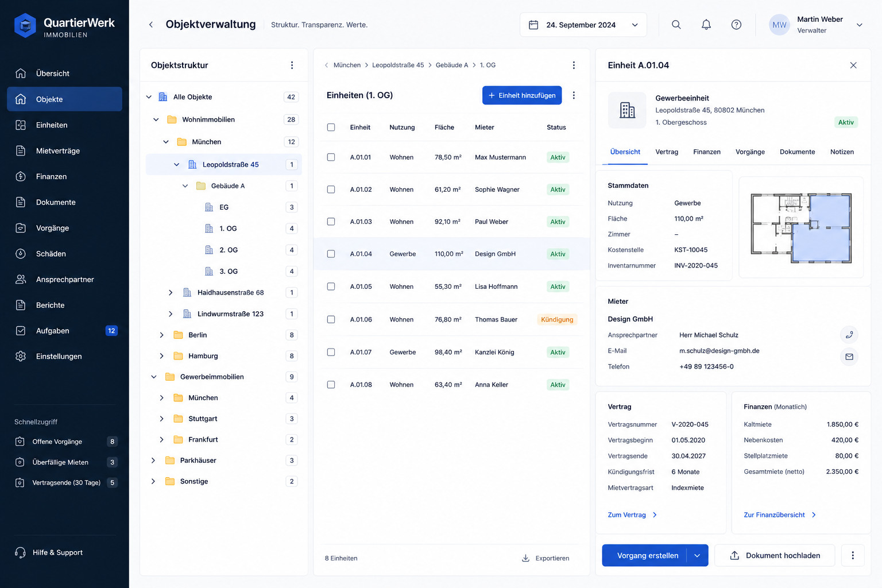The image size is (882, 588).
Task: Call the tenant contact via phone icon
Action: [849, 335]
